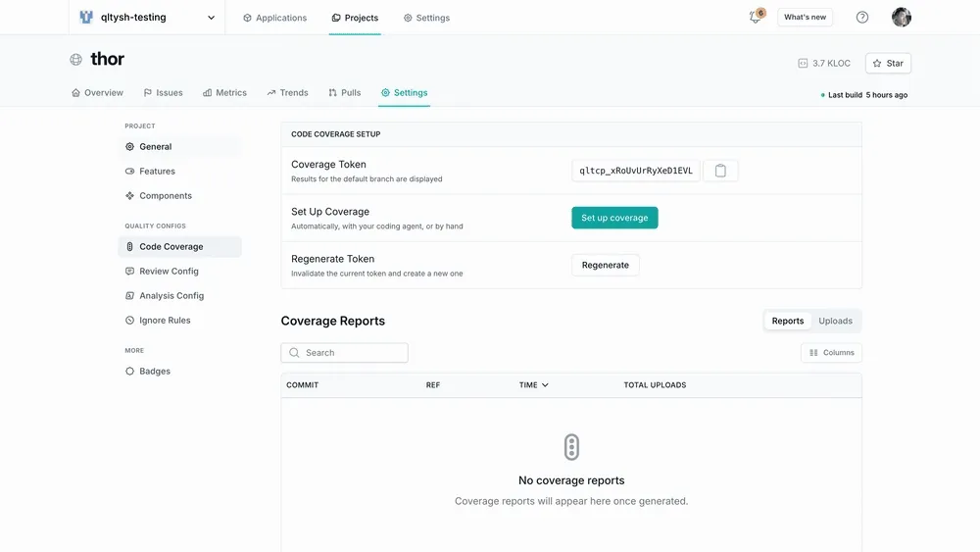Viewport: 980px width, 552px height.
Task: Click the Trends arrow icon
Action: [271, 92]
